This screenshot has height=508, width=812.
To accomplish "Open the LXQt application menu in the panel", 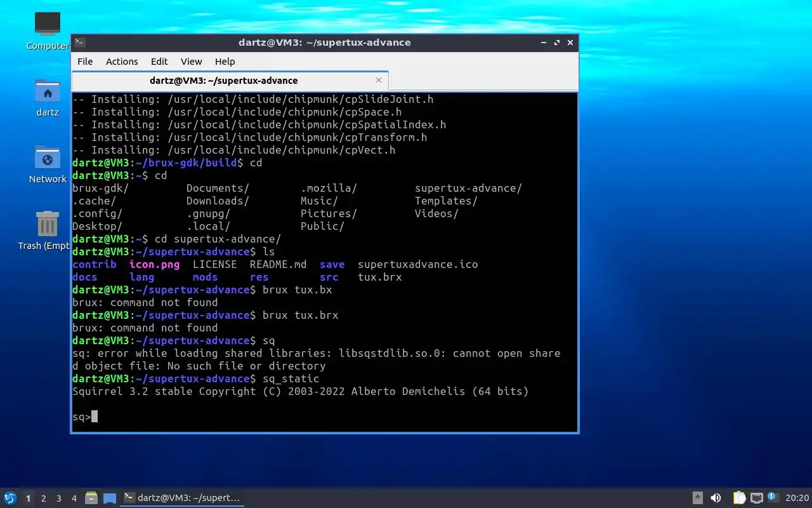I will [10, 498].
